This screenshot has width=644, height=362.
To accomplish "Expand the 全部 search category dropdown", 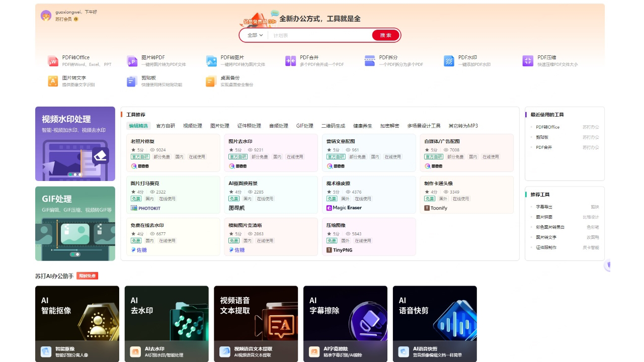I will (255, 35).
